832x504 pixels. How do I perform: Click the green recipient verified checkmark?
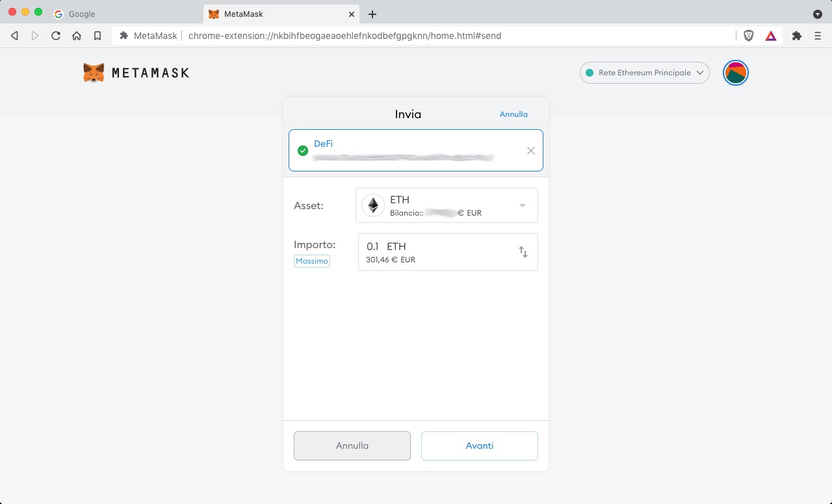[x=303, y=151]
